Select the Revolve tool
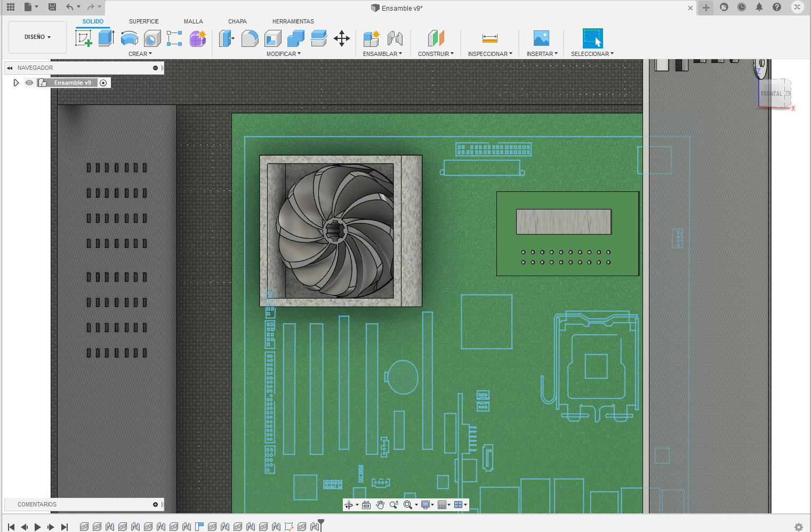Image resolution: width=811 pixels, height=532 pixels. pos(130,38)
